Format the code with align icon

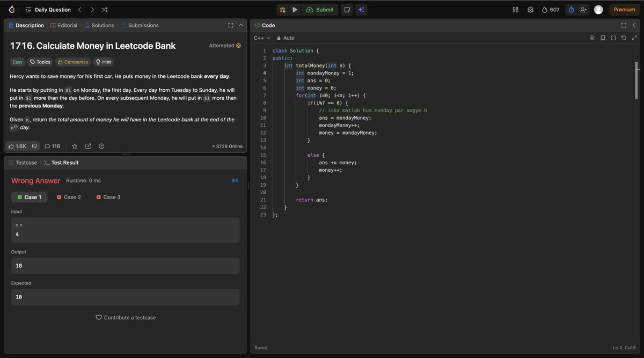coord(592,38)
